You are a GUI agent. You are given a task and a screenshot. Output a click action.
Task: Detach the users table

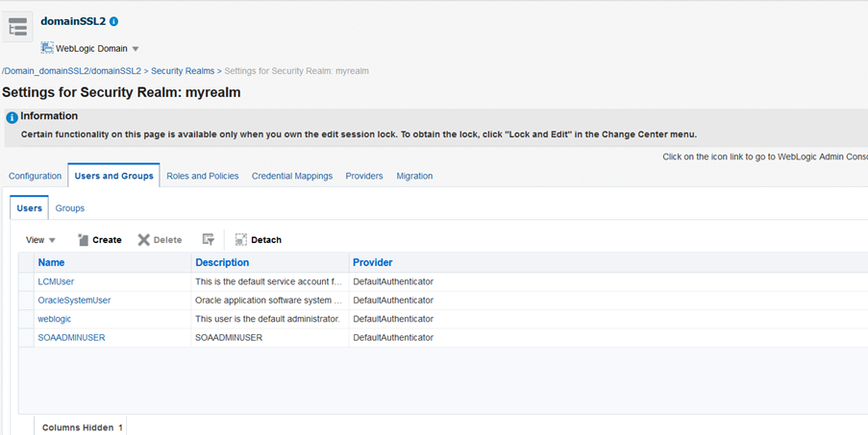point(258,240)
